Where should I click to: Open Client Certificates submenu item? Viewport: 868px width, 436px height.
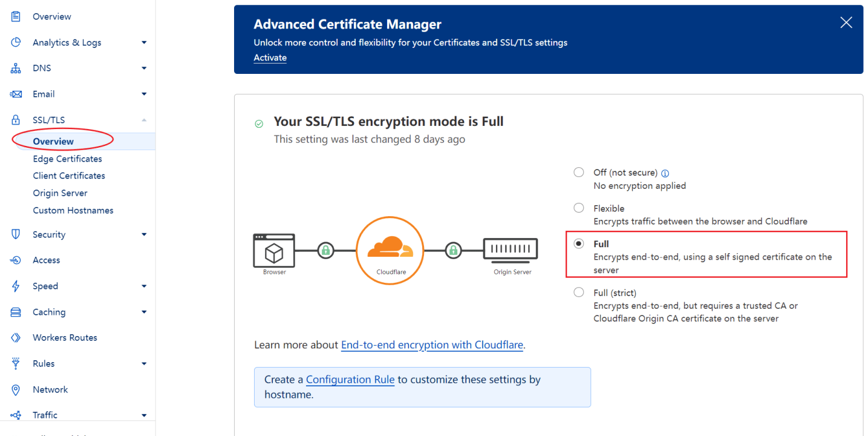click(69, 176)
